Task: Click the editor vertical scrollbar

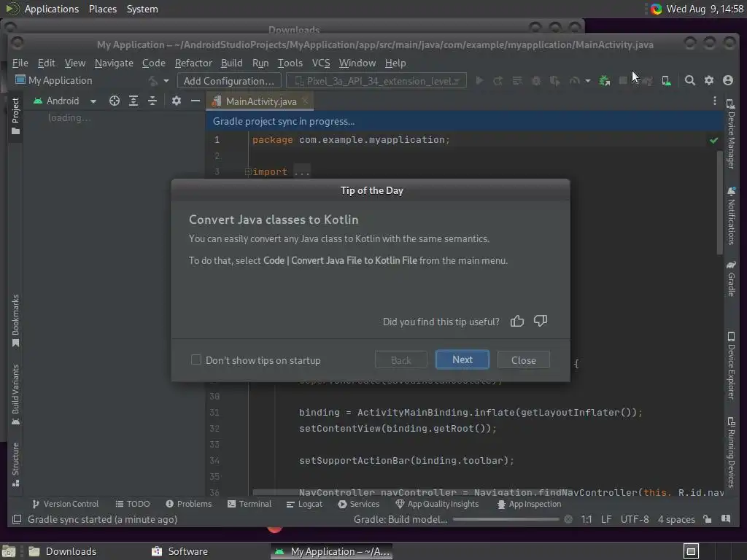Action: click(719, 203)
